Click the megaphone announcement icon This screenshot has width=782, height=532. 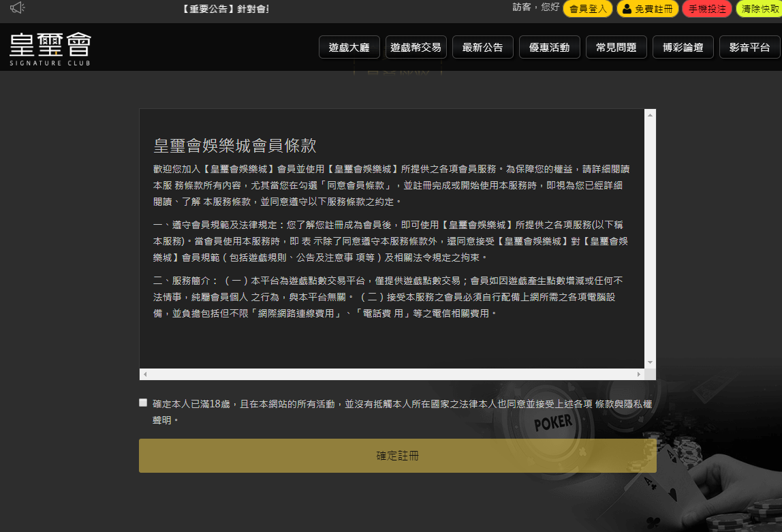[x=18, y=8]
